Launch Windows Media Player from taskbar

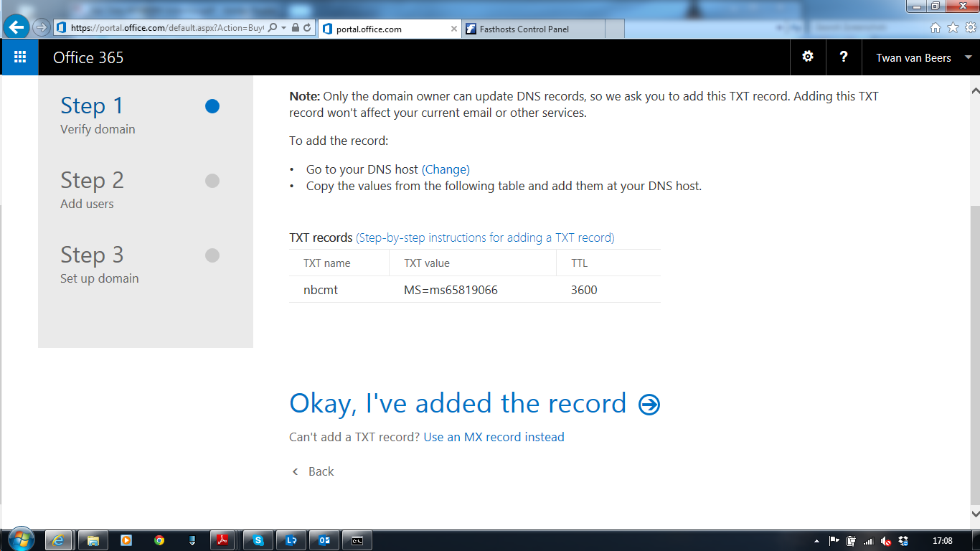126,540
